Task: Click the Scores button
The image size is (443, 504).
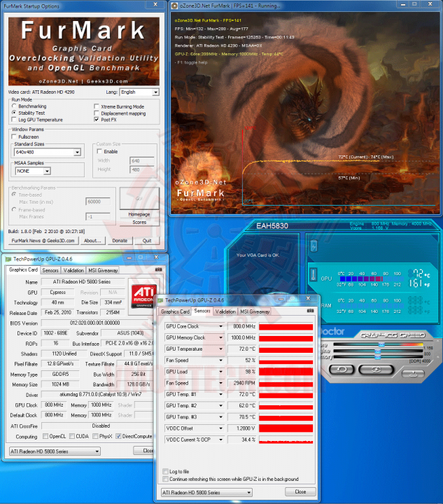Action: [x=139, y=223]
